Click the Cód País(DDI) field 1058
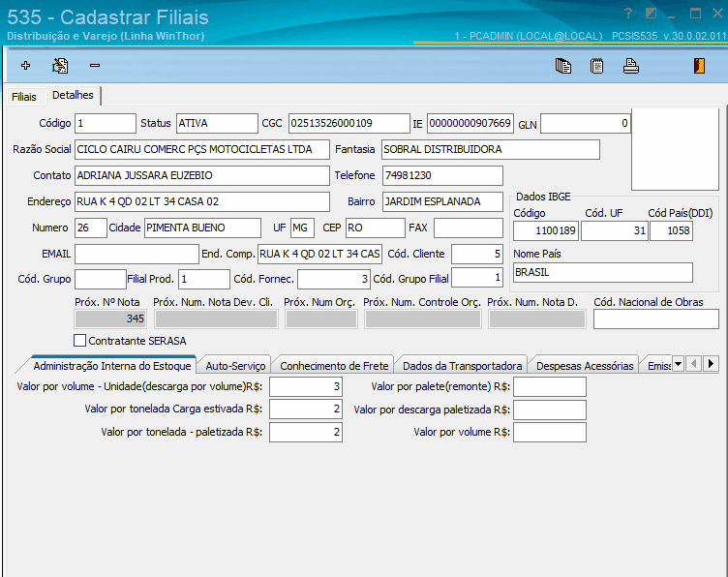728x577 pixels. tap(671, 230)
